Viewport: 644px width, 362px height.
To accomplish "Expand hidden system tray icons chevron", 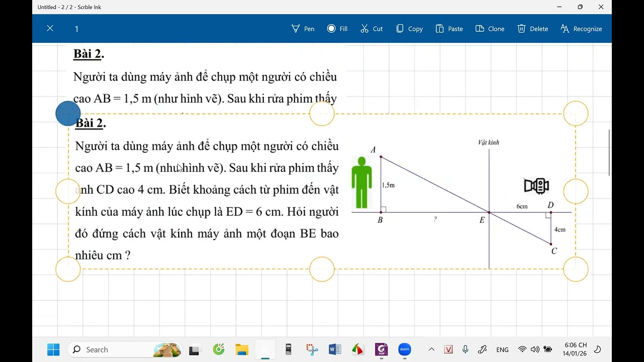I will pyautogui.click(x=432, y=349).
